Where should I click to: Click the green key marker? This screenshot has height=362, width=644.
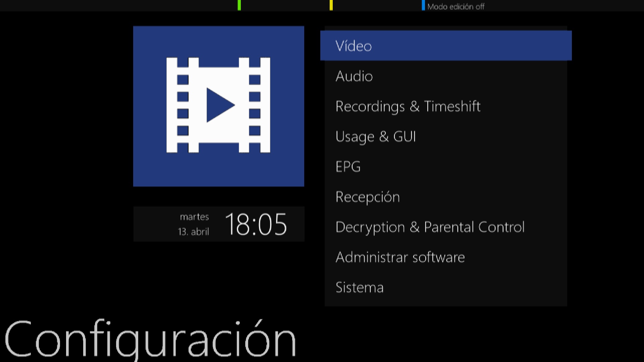(239, 5)
